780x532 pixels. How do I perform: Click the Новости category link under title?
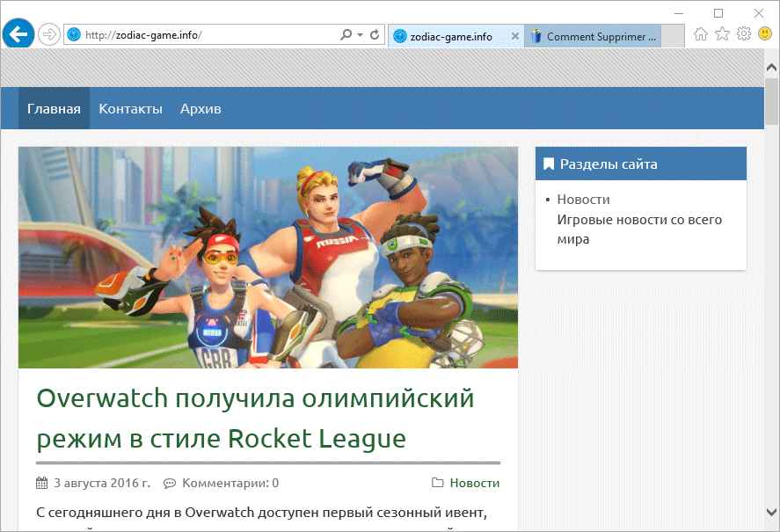(475, 483)
